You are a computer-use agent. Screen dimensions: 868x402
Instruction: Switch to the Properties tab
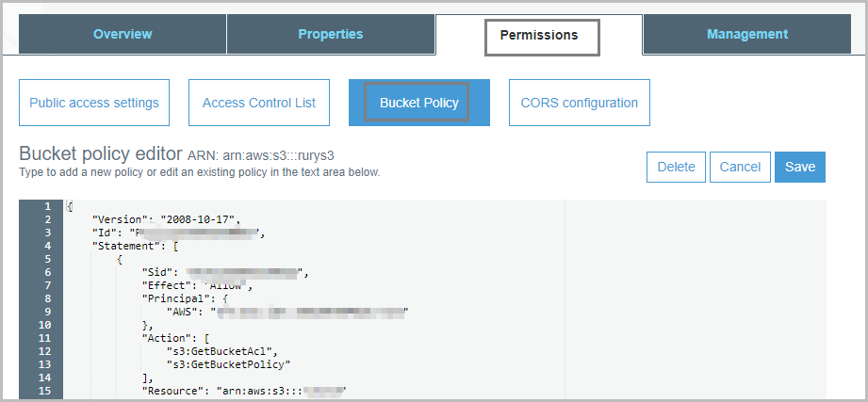click(x=330, y=35)
